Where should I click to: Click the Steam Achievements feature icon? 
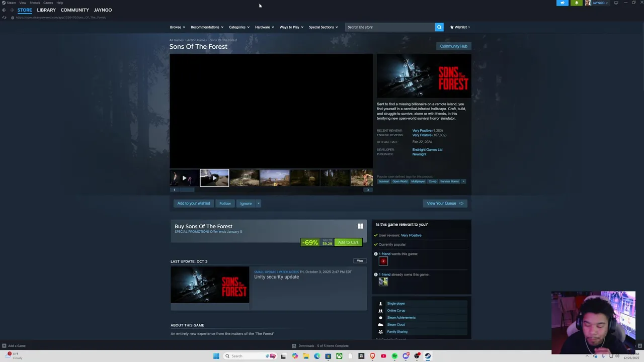pos(380,318)
